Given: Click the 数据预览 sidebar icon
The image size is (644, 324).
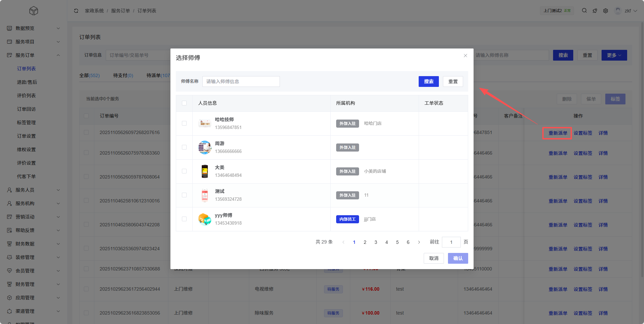Looking at the screenshot, I should 9,28.
